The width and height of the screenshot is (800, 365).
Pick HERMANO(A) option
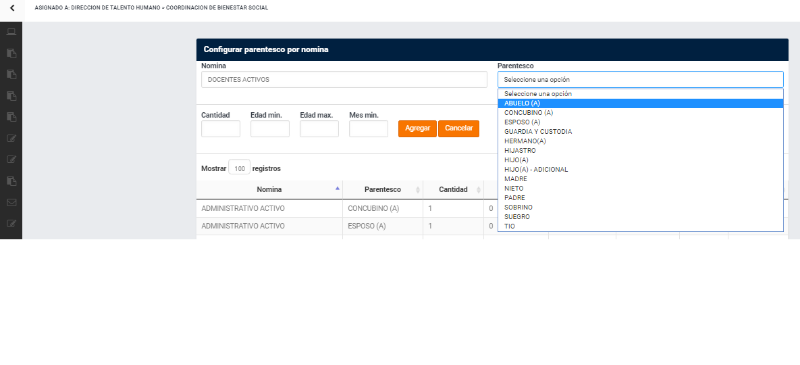pos(640,141)
